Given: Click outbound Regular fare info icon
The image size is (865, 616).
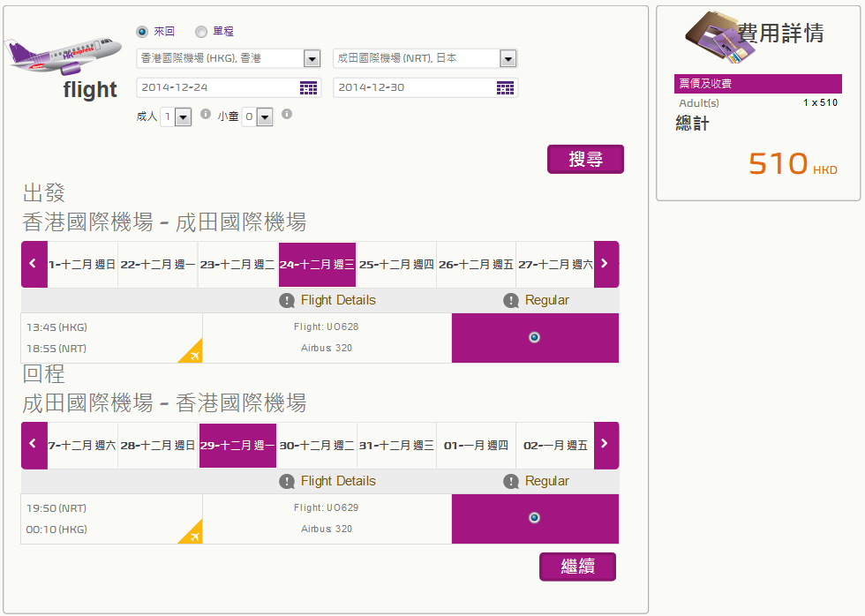Looking at the screenshot, I should pos(511,301).
